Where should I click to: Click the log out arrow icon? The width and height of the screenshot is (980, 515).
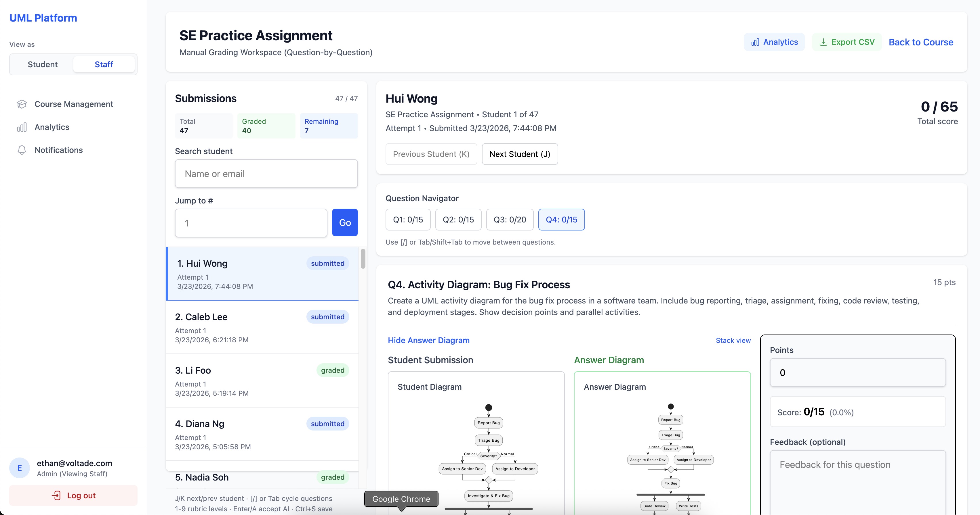coord(56,495)
